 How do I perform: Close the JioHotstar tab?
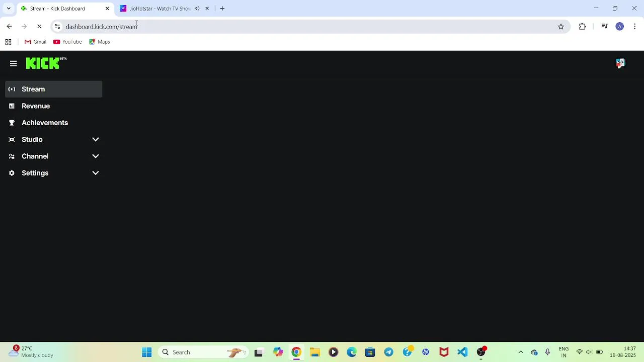point(207,9)
